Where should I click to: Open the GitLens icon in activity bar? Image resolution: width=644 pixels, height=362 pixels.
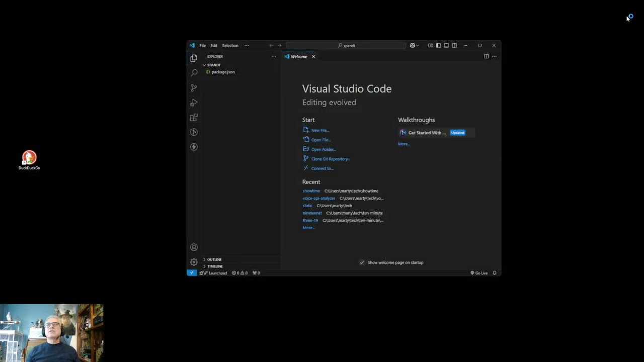click(194, 132)
